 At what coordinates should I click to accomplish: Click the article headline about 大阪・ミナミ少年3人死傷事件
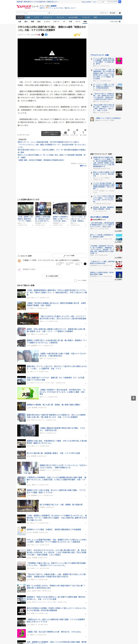pyautogui.click(x=52, y=29)
